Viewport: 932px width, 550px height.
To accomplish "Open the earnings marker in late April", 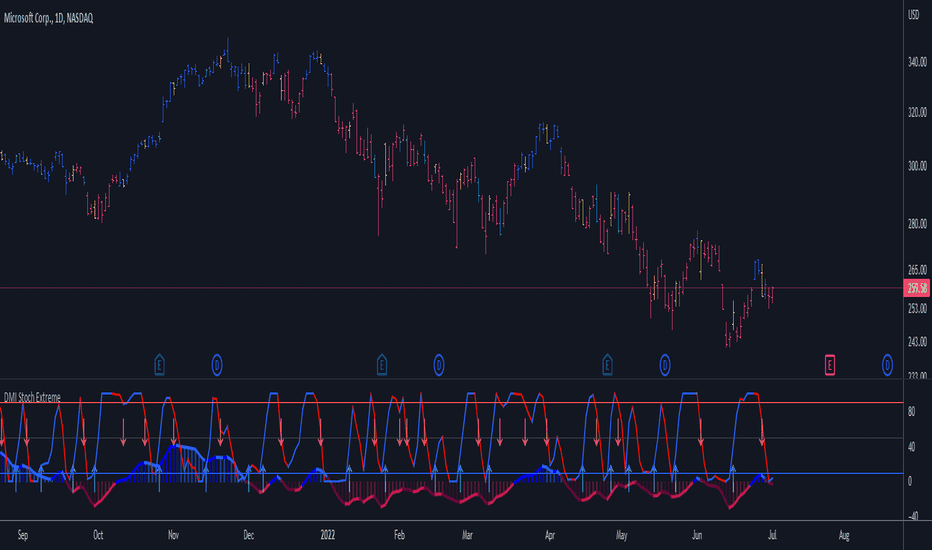I will (x=607, y=365).
